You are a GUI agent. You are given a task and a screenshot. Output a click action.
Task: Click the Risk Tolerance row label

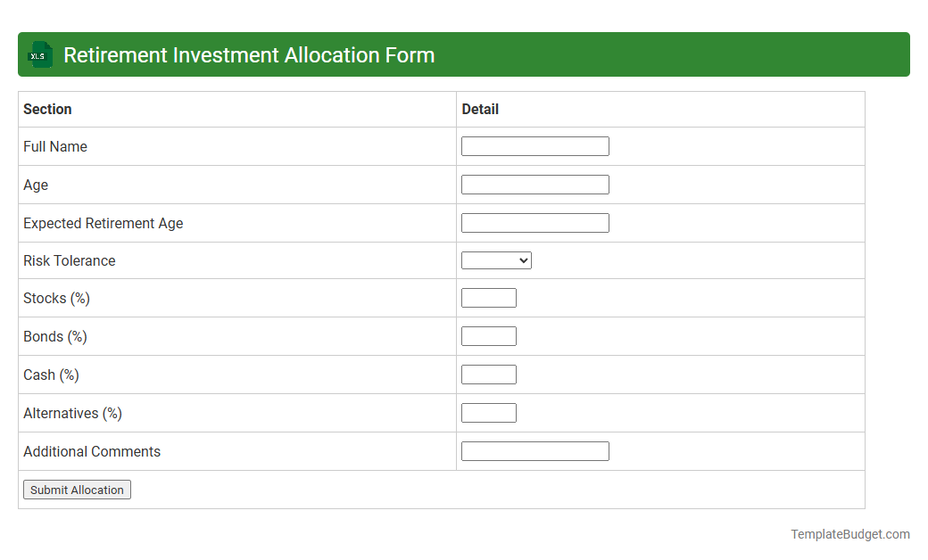point(69,260)
